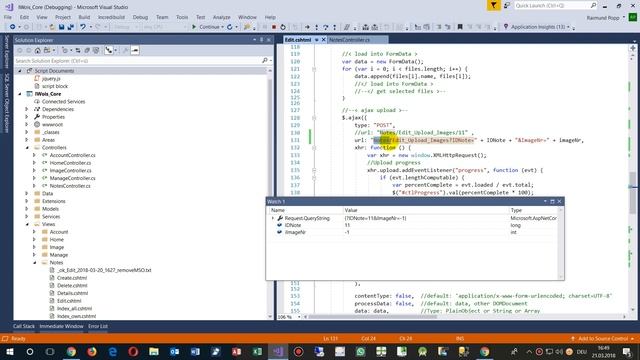Open the Tools menu
This screenshot has width=640, height=360.
182,17
